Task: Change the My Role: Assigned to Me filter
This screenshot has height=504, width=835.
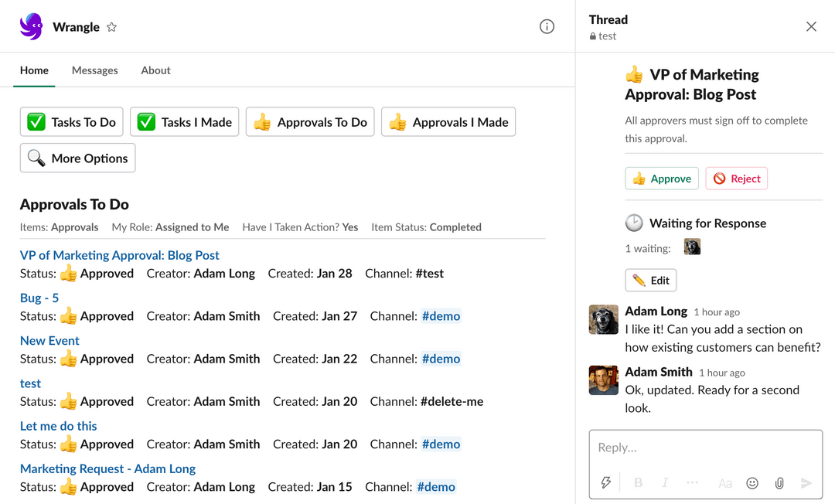Action: [169, 226]
